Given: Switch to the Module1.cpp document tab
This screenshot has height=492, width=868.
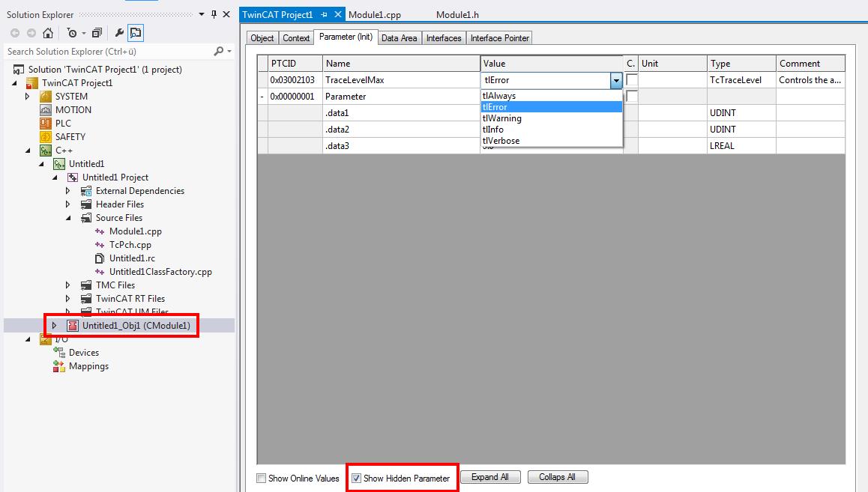Looking at the screenshot, I should (x=375, y=15).
